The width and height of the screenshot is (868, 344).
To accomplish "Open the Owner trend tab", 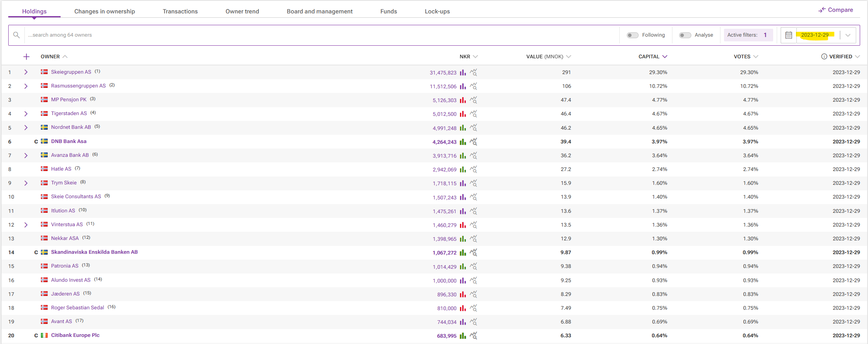I will 242,11.
